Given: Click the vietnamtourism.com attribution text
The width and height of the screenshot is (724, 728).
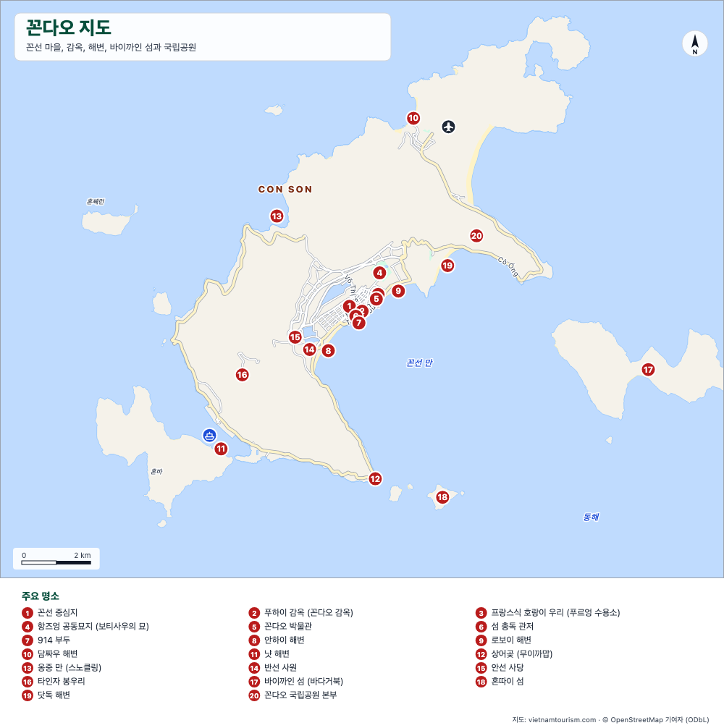Looking at the screenshot, I should click(562, 719).
